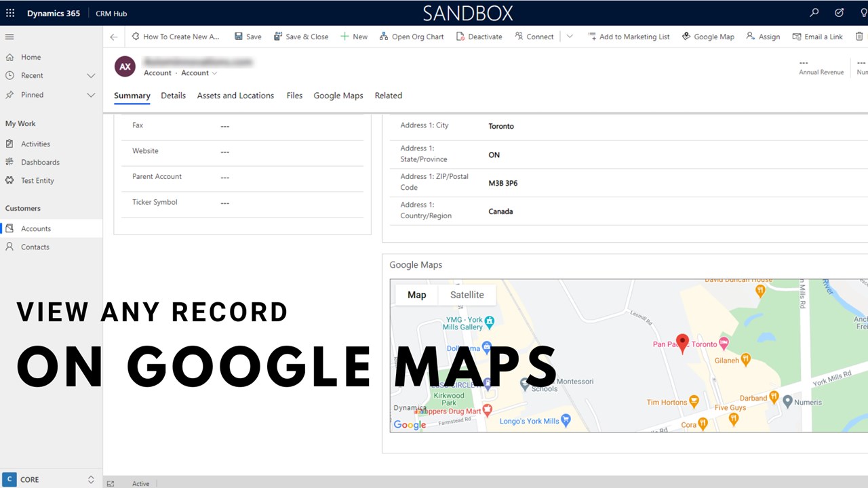
Task: Click the Five Guys marker on map
Action: click(733, 419)
